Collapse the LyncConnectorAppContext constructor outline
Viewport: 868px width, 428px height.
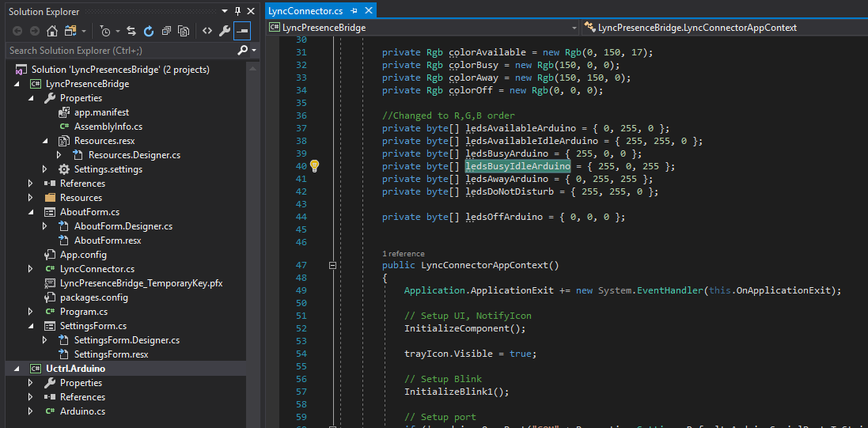point(332,265)
